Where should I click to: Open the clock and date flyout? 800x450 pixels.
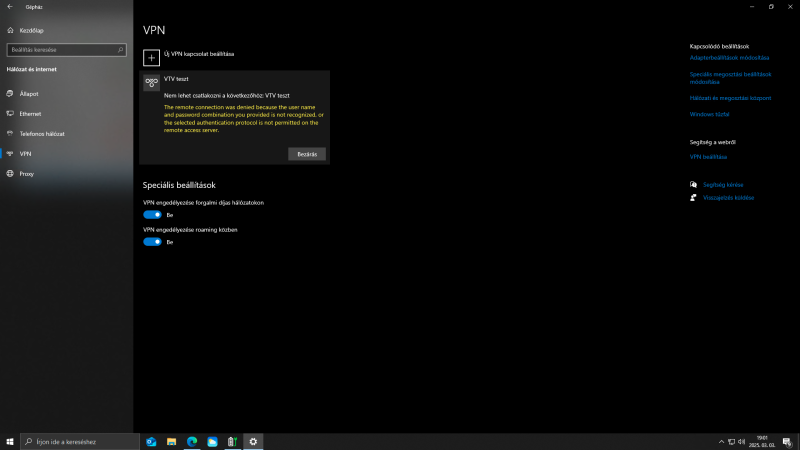click(x=762, y=442)
